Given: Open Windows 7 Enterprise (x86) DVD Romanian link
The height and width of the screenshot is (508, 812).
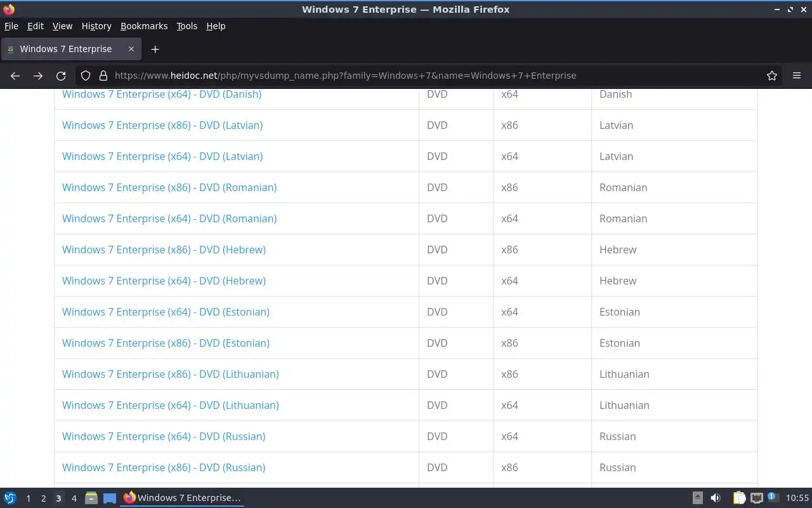Looking at the screenshot, I should 169,187.
